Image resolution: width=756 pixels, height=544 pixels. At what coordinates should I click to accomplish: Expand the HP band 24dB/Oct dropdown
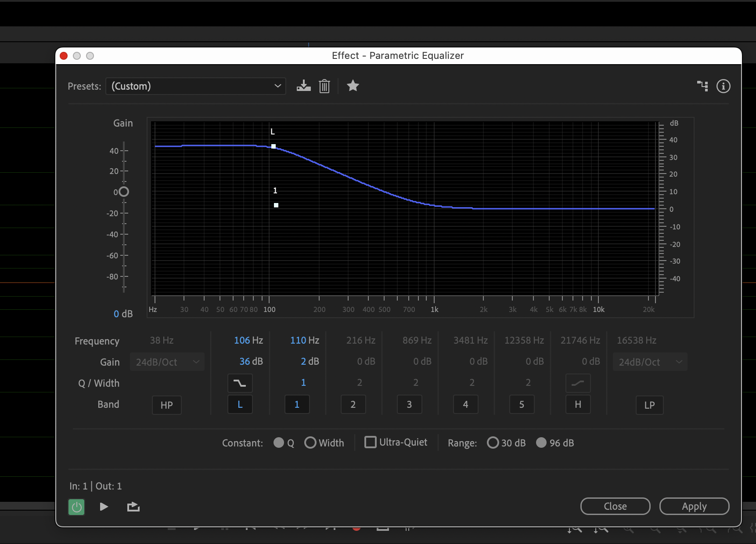(167, 362)
